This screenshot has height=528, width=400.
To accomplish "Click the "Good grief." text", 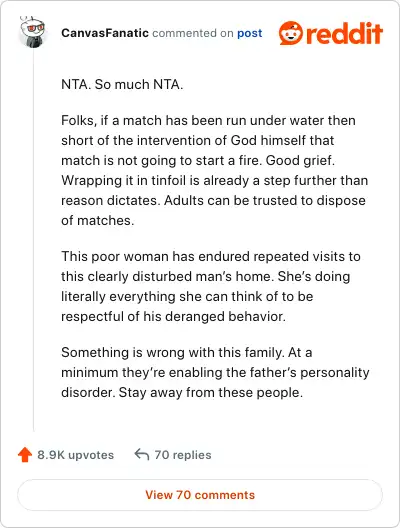I will (300, 161).
